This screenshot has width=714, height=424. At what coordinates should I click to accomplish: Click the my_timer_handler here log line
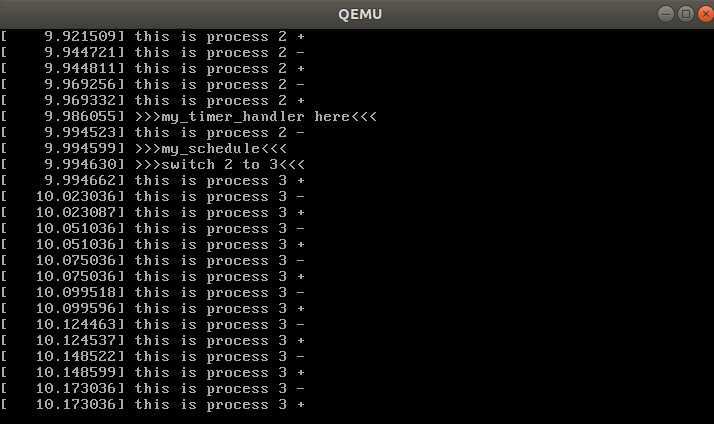(x=189, y=117)
